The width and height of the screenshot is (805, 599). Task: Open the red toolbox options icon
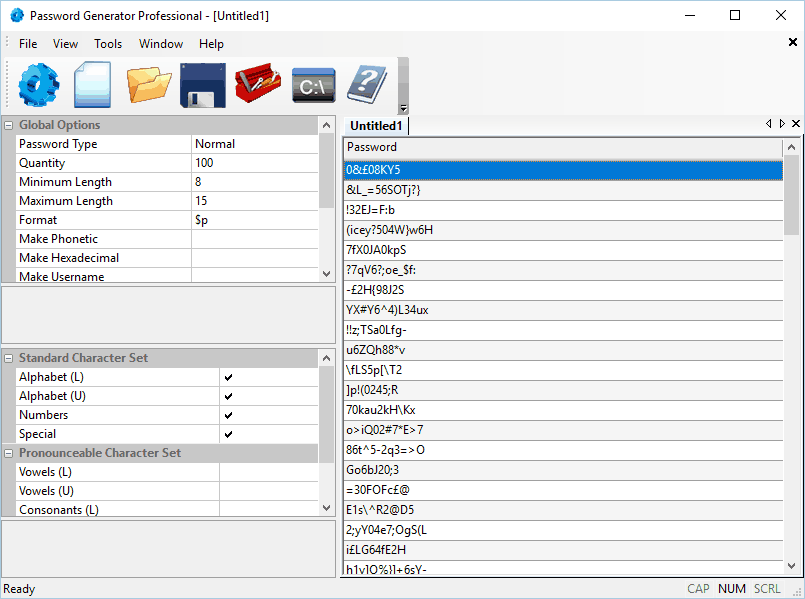(x=258, y=83)
